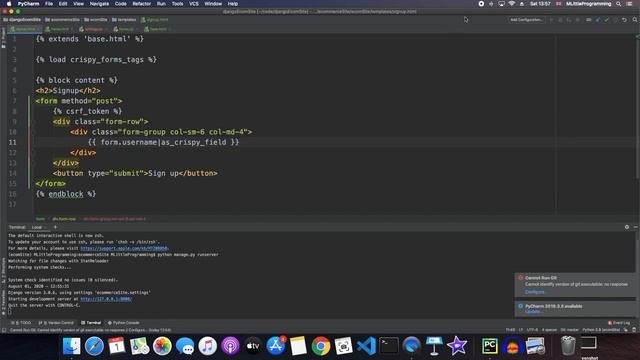640x360 pixels.
Task: Open the Navigate menu
Action: pos(99,4)
